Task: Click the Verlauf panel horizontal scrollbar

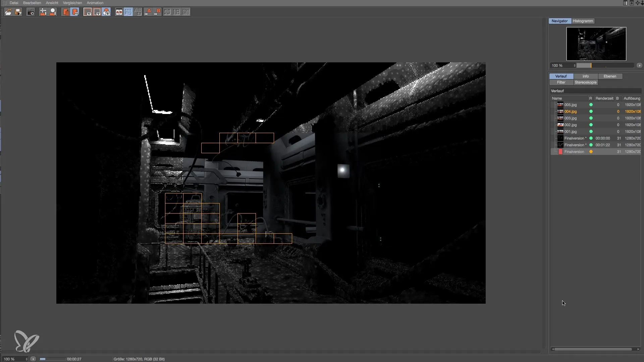Action: point(593,349)
